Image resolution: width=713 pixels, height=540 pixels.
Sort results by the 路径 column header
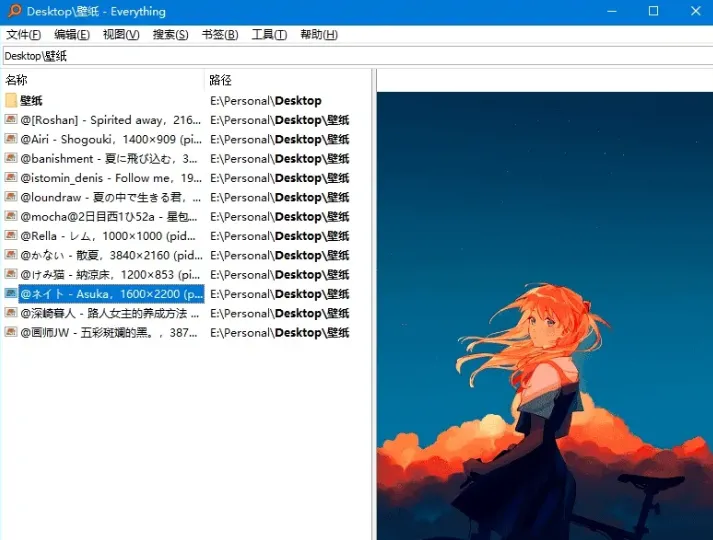point(288,80)
